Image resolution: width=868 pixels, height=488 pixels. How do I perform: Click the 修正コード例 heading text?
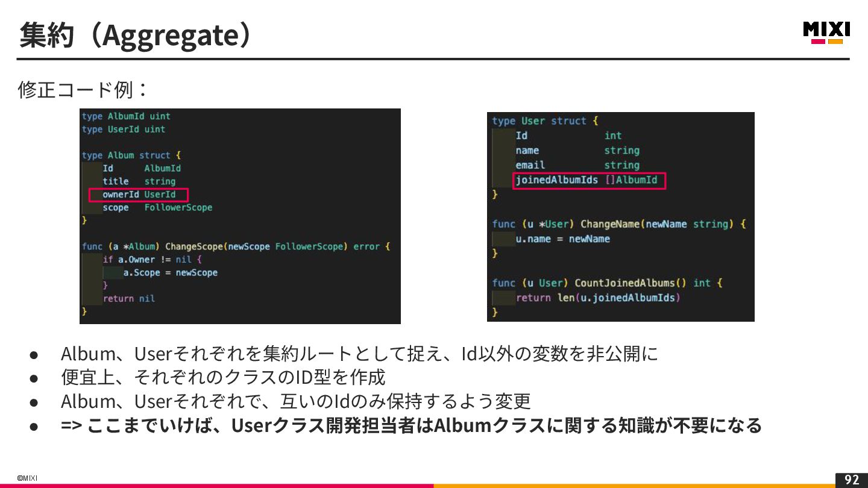83,90
